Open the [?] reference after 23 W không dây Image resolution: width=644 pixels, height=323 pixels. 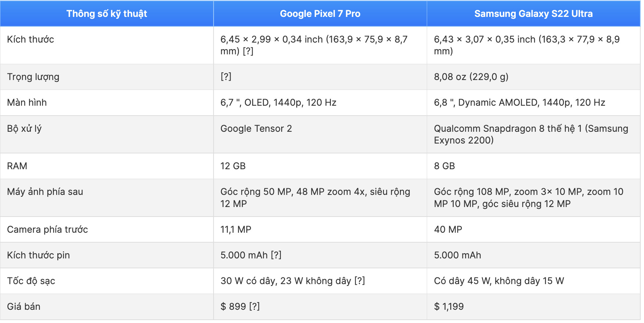359,281
